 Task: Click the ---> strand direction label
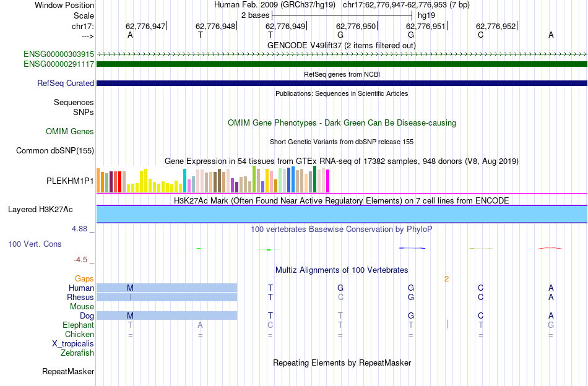coord(87,36)
